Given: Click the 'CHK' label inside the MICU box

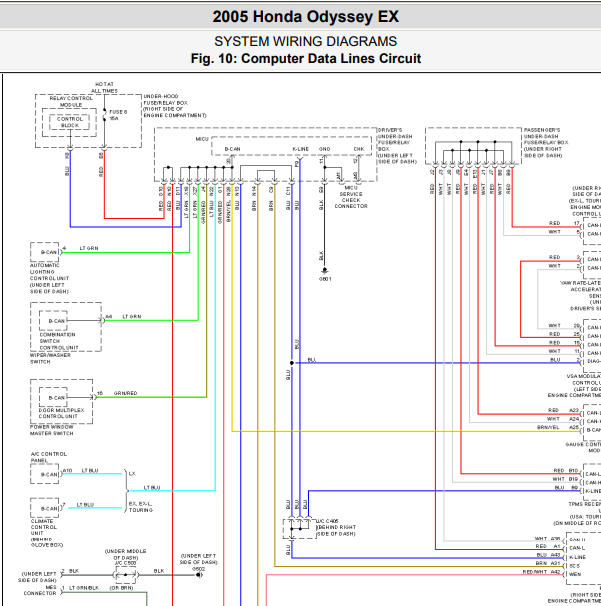Looking at the screenshot, I should click(359, 149).
